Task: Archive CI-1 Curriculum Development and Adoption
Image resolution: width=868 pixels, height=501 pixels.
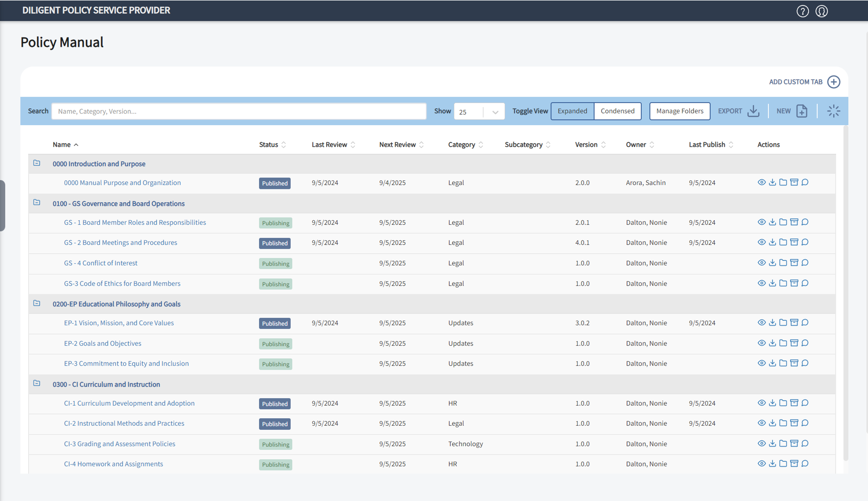Action: point(794,403)
